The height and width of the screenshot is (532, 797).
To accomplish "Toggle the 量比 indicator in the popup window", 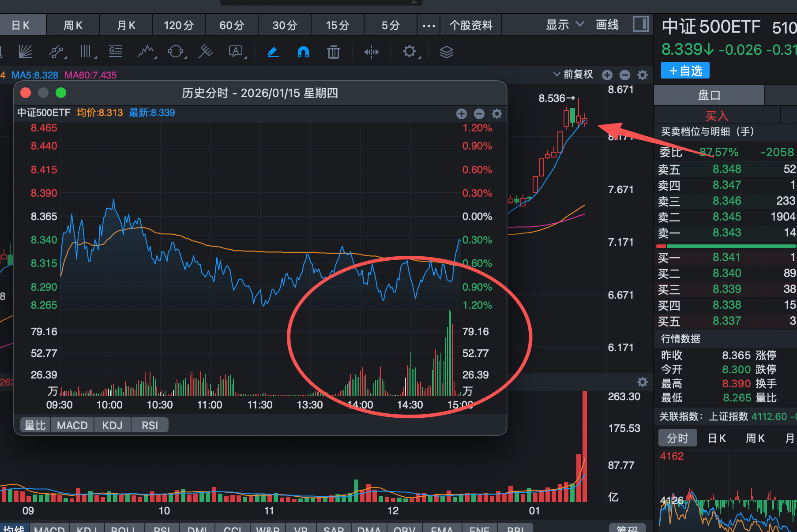I will pyautogui.click(x=35, y=425).
